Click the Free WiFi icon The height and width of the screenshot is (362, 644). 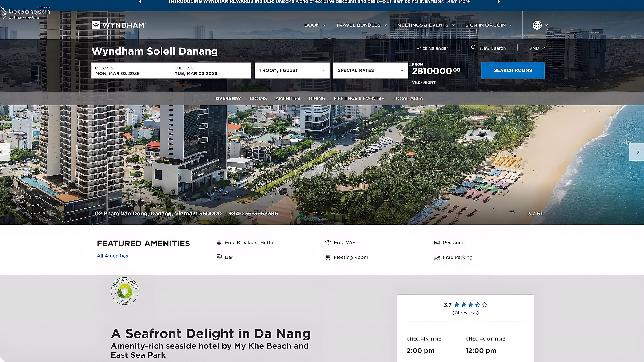coord(328,242)
